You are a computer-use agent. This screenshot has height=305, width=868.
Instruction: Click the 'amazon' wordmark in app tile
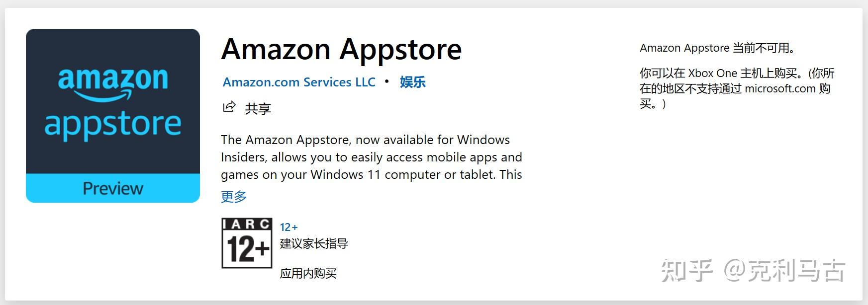tap(113, 80)
